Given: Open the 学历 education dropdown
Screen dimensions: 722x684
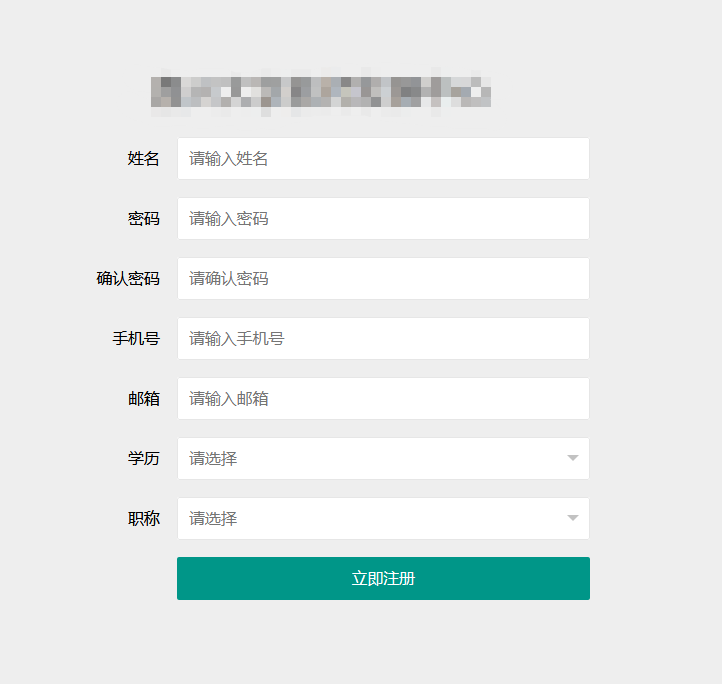Looking at the screenshot, I should [383, 459].
